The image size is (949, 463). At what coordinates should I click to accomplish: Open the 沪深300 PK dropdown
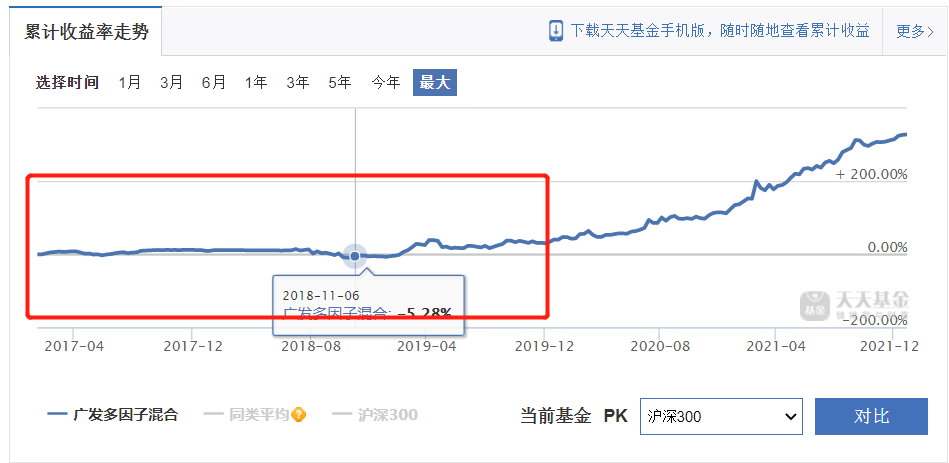point(721,416)
